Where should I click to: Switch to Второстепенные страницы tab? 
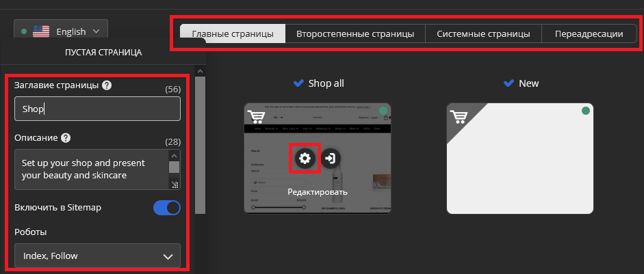(355, 33)
